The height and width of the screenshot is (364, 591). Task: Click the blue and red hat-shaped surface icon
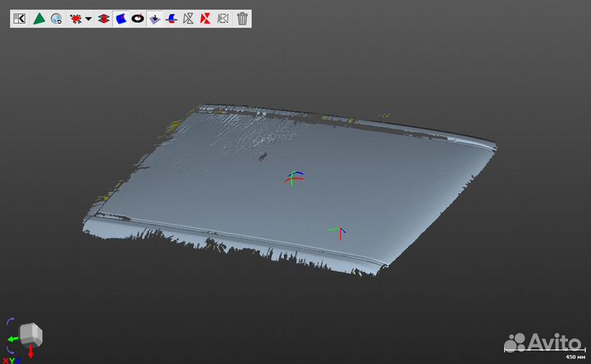point(172,18)
